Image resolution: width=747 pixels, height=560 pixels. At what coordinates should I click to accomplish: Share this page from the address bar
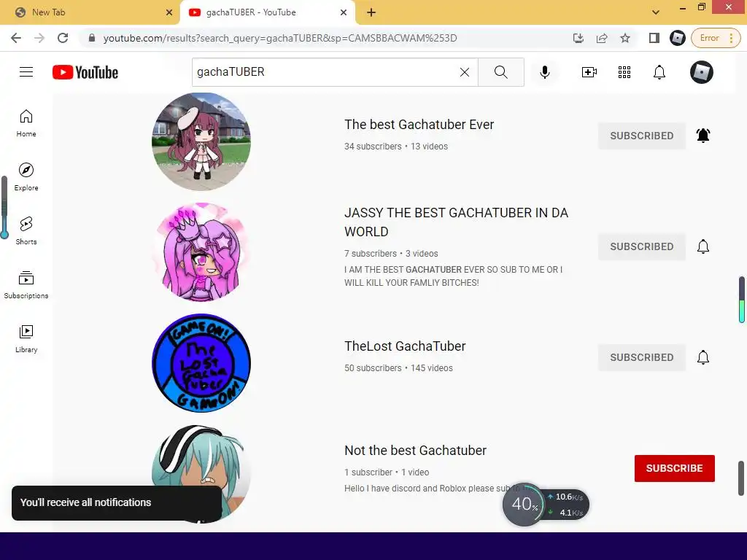point(602,38)
